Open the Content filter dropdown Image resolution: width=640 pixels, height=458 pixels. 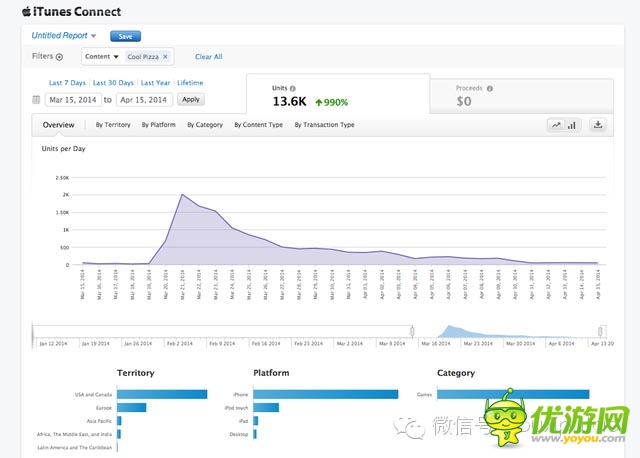[102, 57]
